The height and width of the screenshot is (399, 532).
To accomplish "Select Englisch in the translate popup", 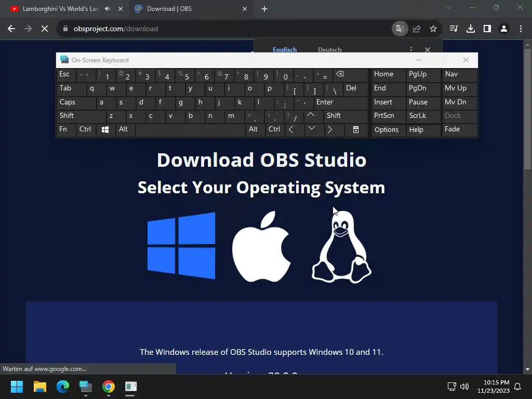I will tap(285, 49).
